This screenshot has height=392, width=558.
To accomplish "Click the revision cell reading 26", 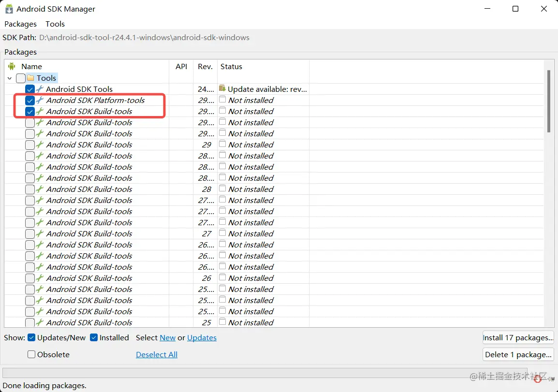I will (x=206, y=278).
